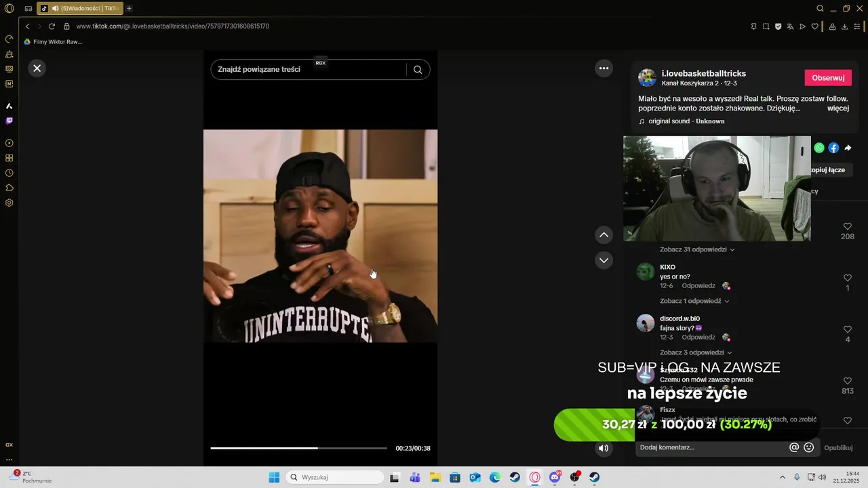The width and height of the screenshot is (868, 488).
Task: Open KIXO's commenter avatar
Action: (x=646, y=272)
